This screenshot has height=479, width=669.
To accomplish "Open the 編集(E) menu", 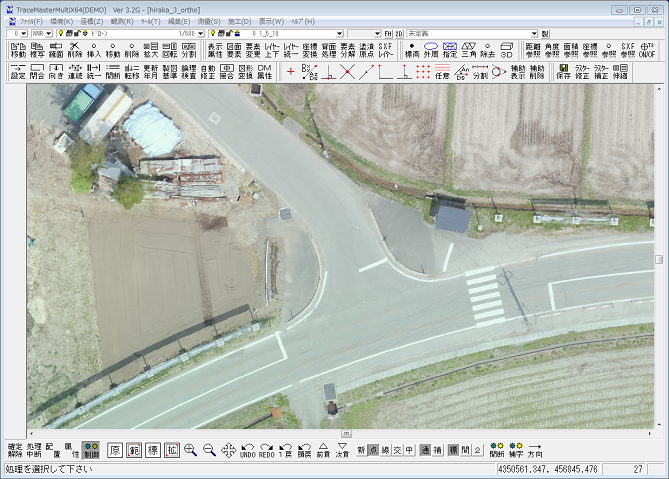I will [179, 21].
